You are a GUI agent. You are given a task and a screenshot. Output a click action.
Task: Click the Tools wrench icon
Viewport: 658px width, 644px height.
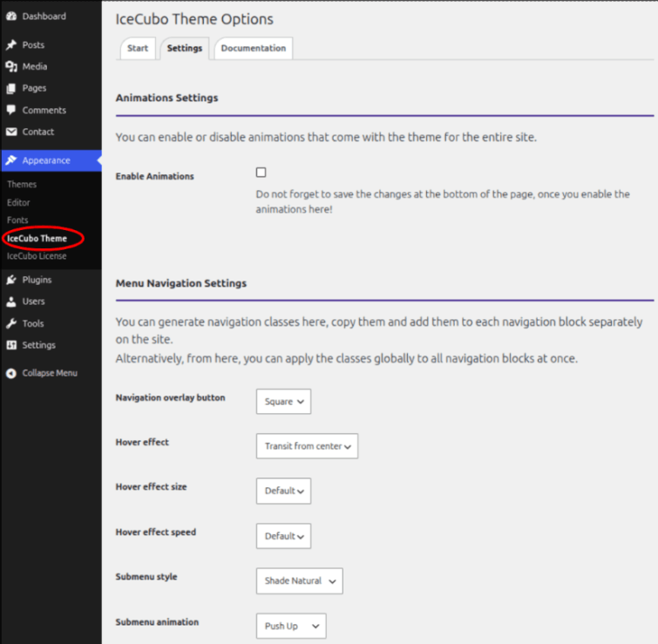(x=11, y=323)
